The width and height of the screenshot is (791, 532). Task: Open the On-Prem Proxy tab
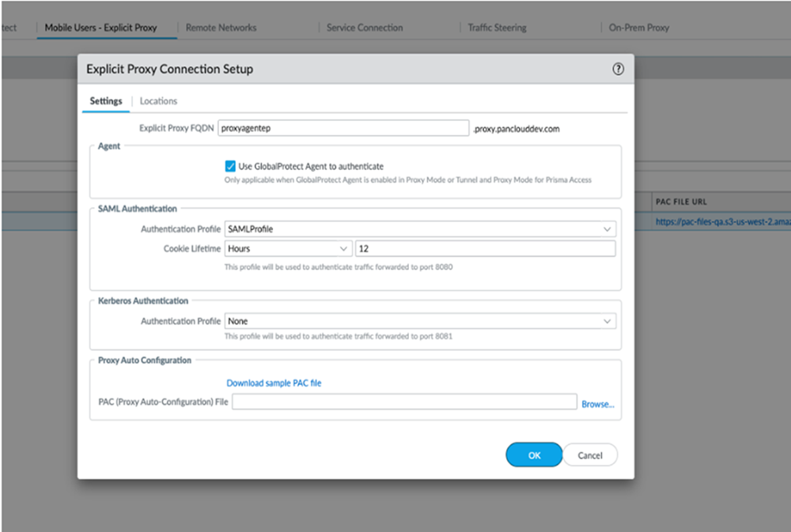coord(638,27)
